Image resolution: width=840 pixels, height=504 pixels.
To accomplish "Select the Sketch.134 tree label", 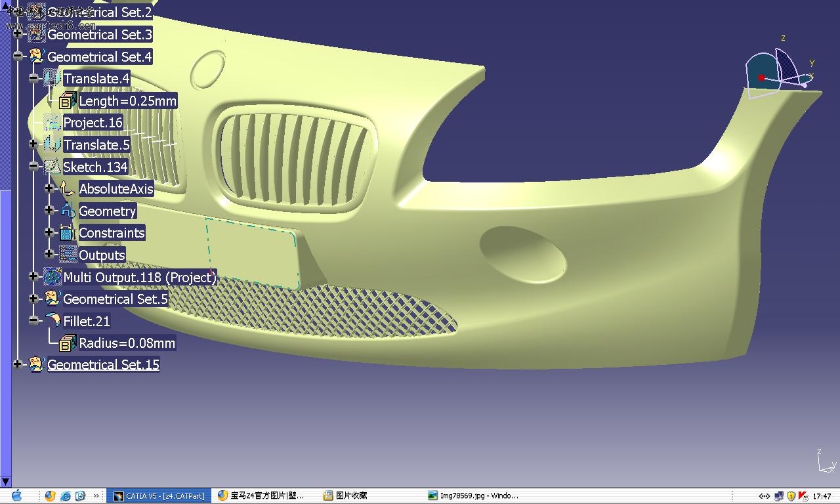I will click(x=95, y=167).
